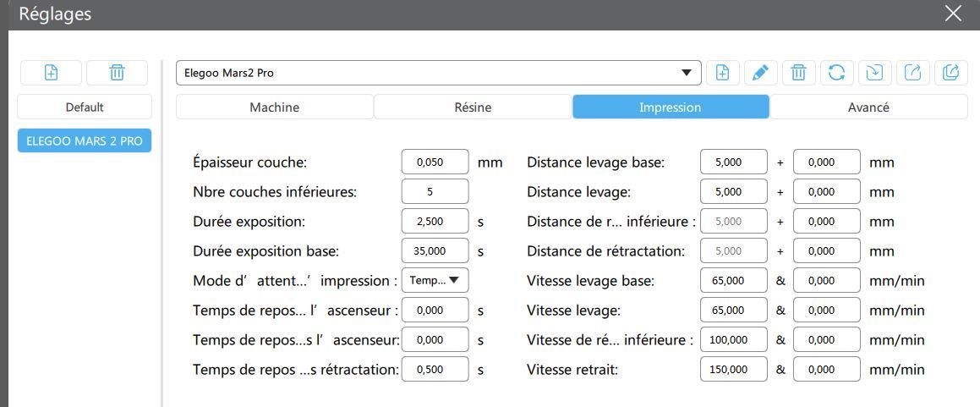980x407 pixels.
Task: Close the Réglages window
Action: coord(953,14)
